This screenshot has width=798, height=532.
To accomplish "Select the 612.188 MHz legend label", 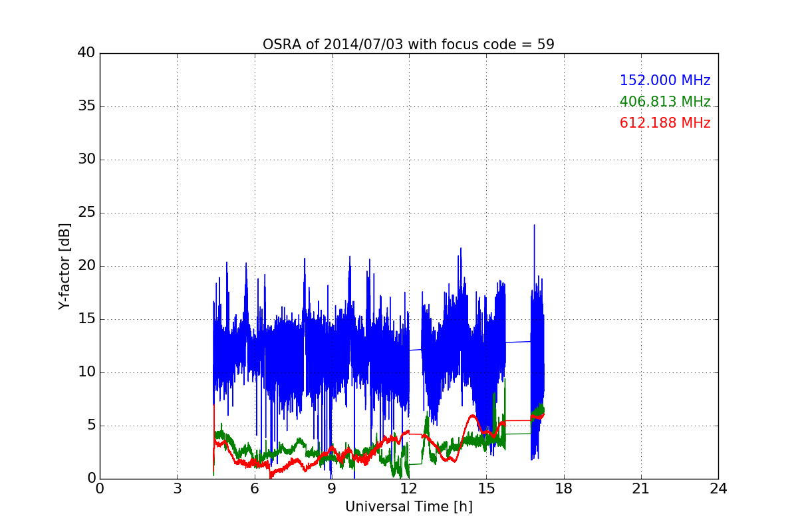I will (665, 123).
